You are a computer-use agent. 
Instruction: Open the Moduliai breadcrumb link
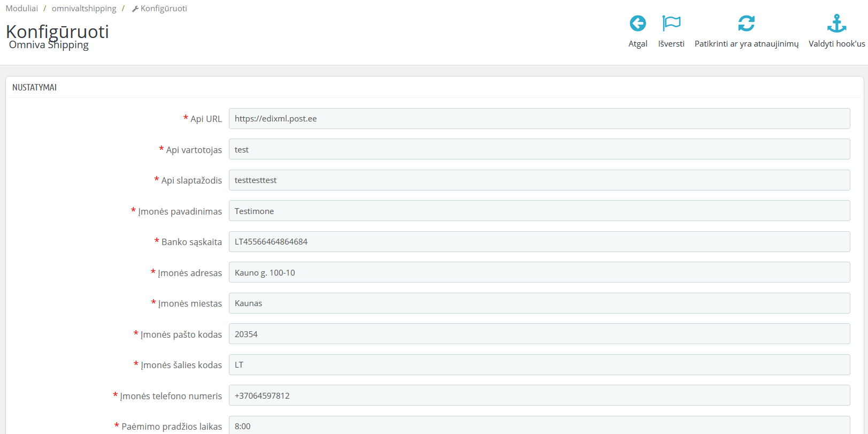tap(22, 9)
